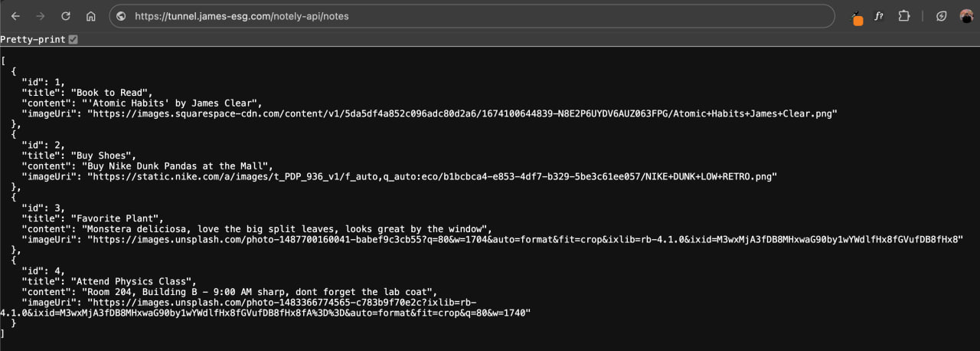Click the font identifier extension icon
This screenshot has width=980, height=351.
[880, 16]
